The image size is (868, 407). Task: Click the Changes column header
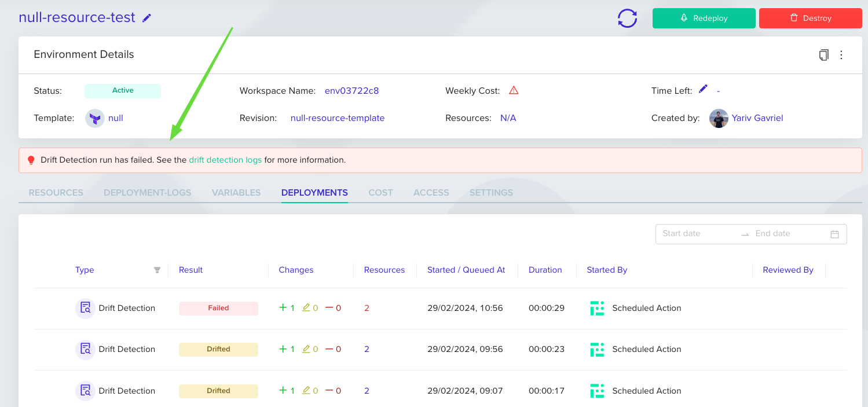296,270
